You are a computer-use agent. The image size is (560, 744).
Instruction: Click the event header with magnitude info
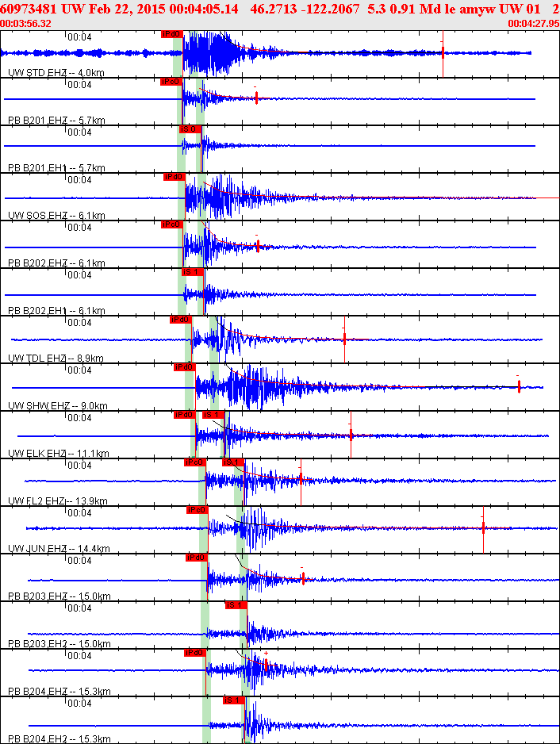pyautogui.click(x=280, y=9)
